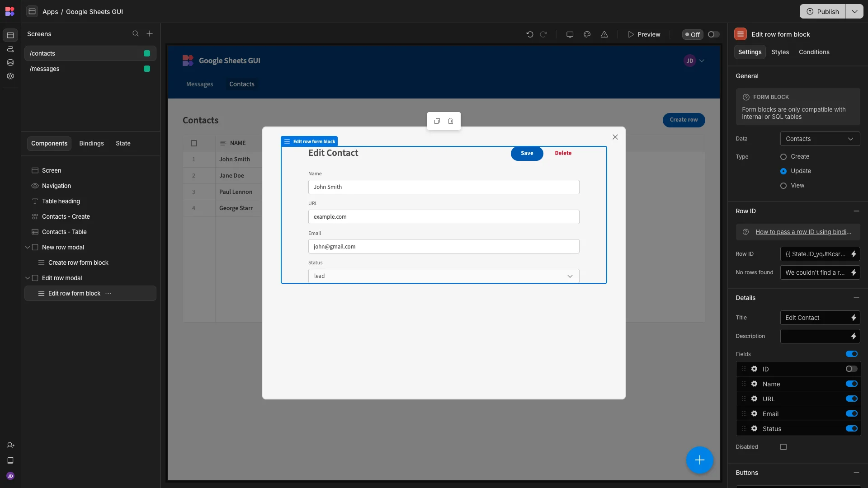The height and width of the screenshot is (488, 868).
Task: Click the Budibase logo icon
Action: tap(10, 11)
